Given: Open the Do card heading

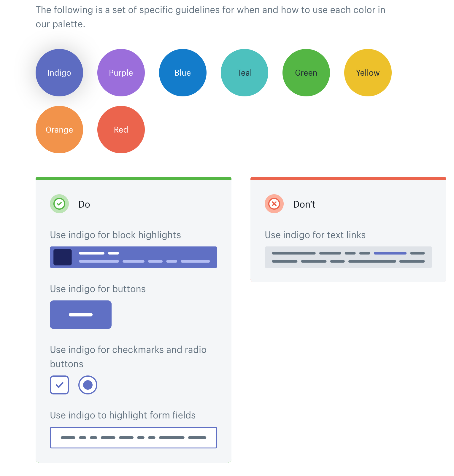Looking at the screenshot, I should (84, 204).
